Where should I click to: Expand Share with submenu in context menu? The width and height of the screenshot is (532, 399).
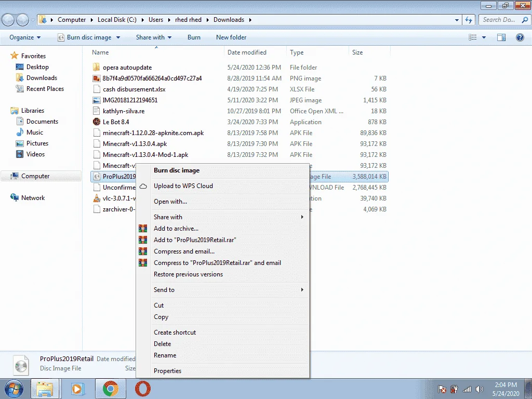222,217
